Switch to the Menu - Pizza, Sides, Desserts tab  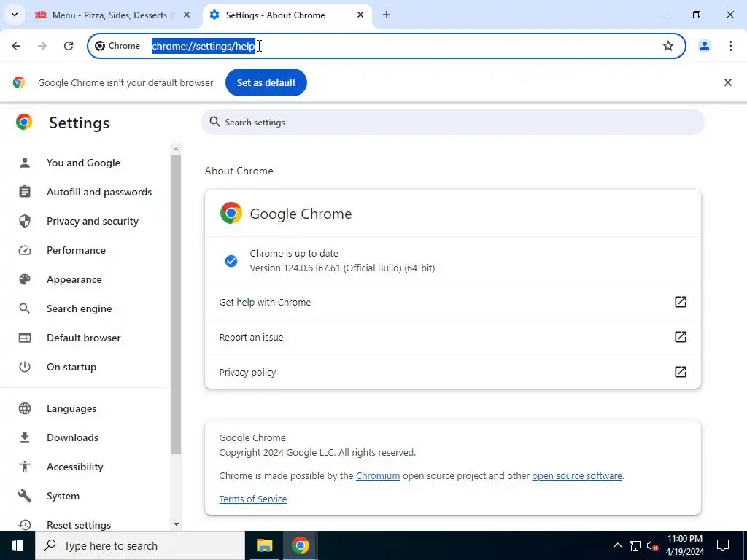109,15
